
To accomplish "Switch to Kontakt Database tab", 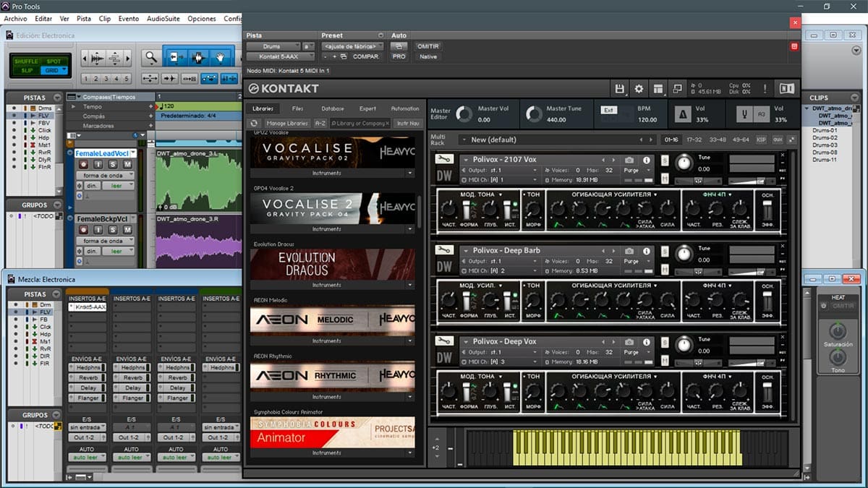I will point(333,108).
